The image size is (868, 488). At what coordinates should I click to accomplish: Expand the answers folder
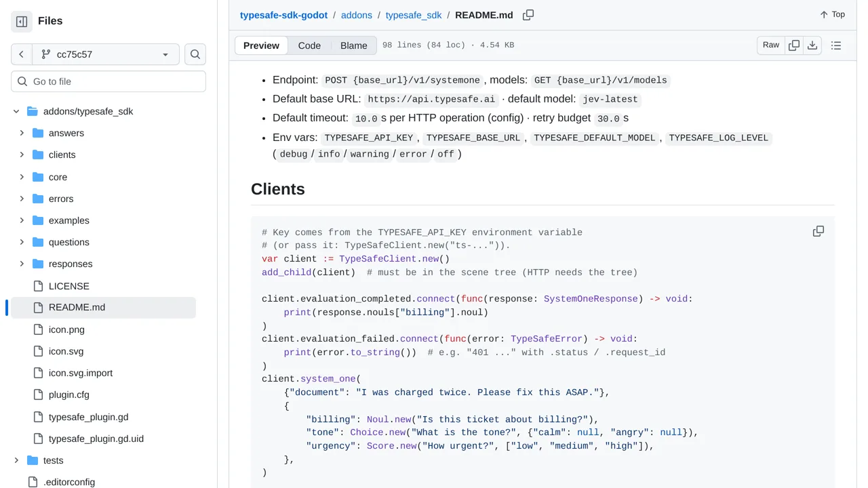(22, 133)
